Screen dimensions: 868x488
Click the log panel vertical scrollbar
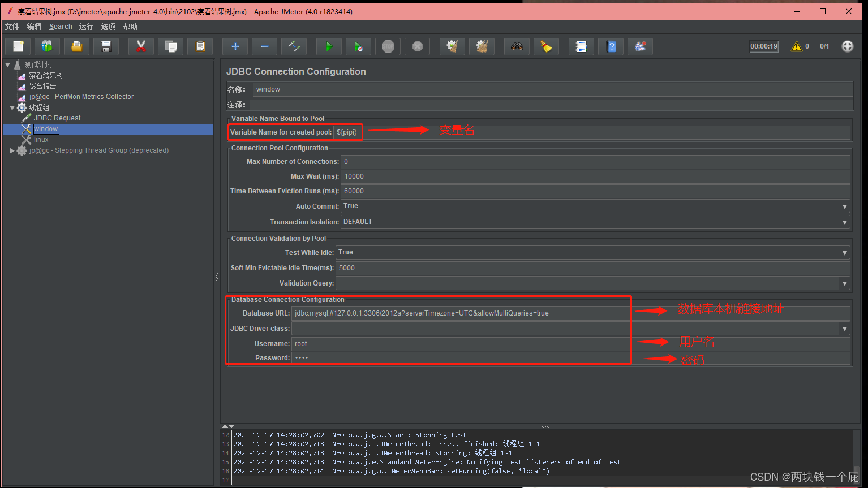(857, 457)
